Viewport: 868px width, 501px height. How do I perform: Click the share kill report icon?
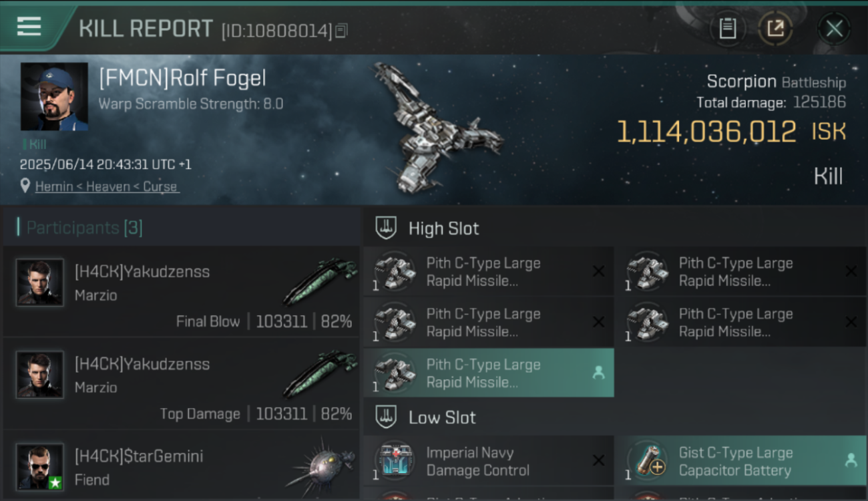point(775,29)
